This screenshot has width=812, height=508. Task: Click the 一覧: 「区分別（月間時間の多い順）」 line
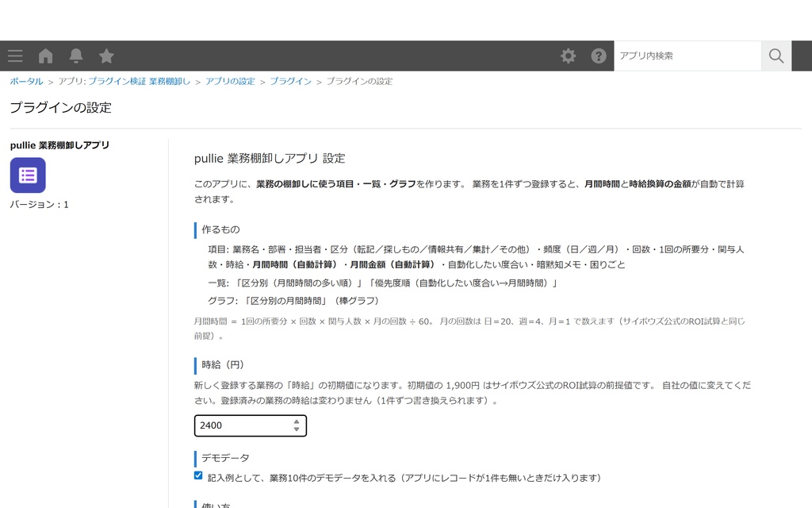[382, 283]
